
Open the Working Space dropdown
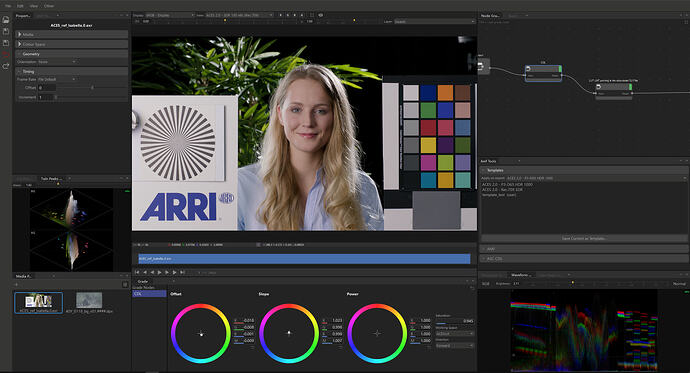click(455, 334)
